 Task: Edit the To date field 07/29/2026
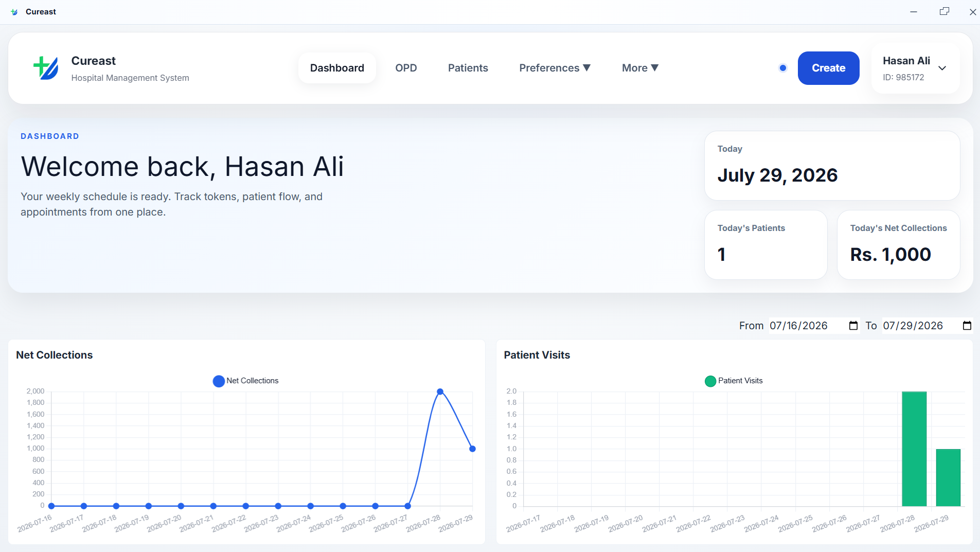[928, 326]
